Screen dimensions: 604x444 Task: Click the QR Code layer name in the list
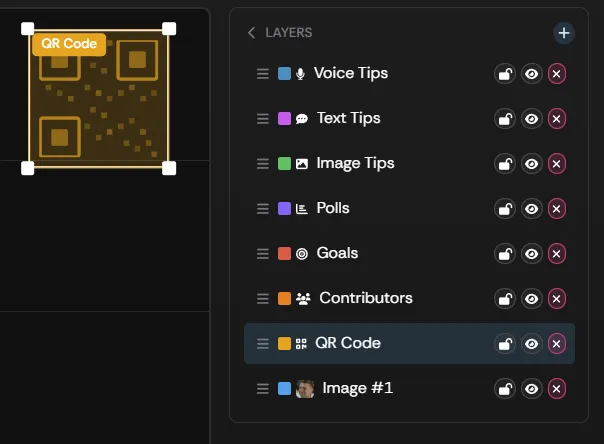pos(348,343)
